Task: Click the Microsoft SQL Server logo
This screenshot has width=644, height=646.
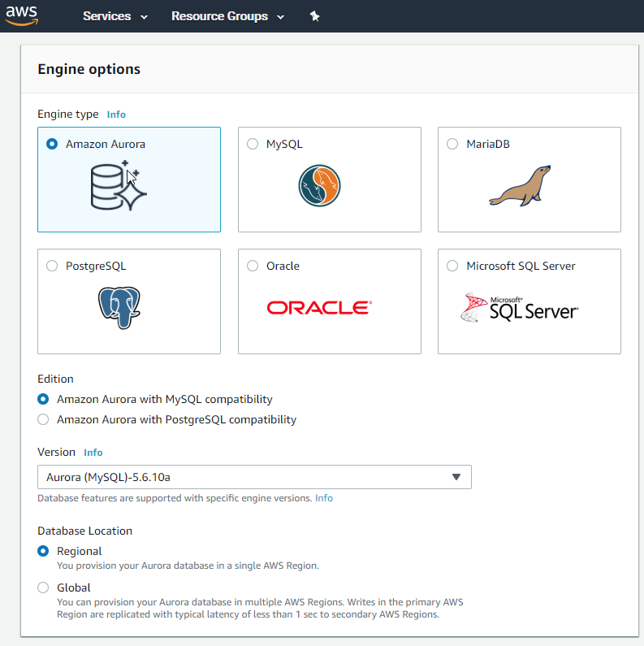Action: click(520, 308)
